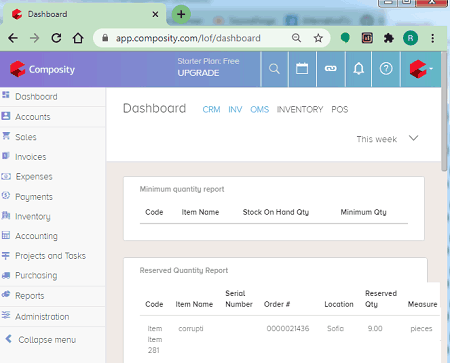
Task: Open Sales in sidebar
Action: click(26, 137)
